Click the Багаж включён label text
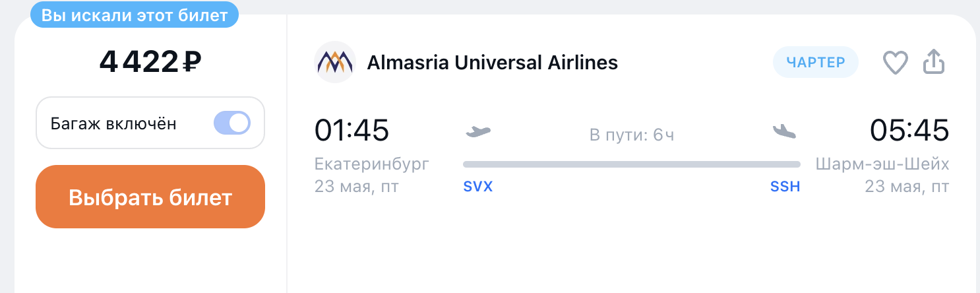This screenshot has height=293, width=980. coord(113,123)
